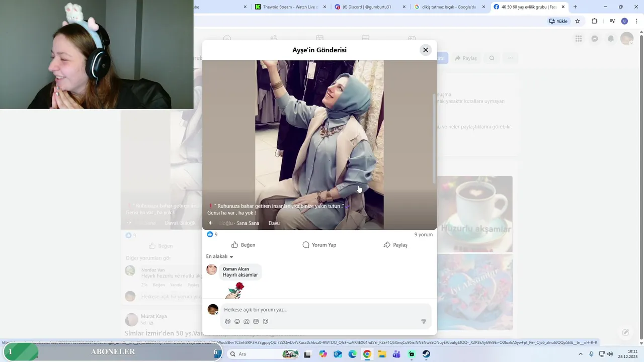The height and width of the screenshot is (362, 644).
Task: Focus the 'Herkese açık bir yorum yaz' field
Action: 325,310
